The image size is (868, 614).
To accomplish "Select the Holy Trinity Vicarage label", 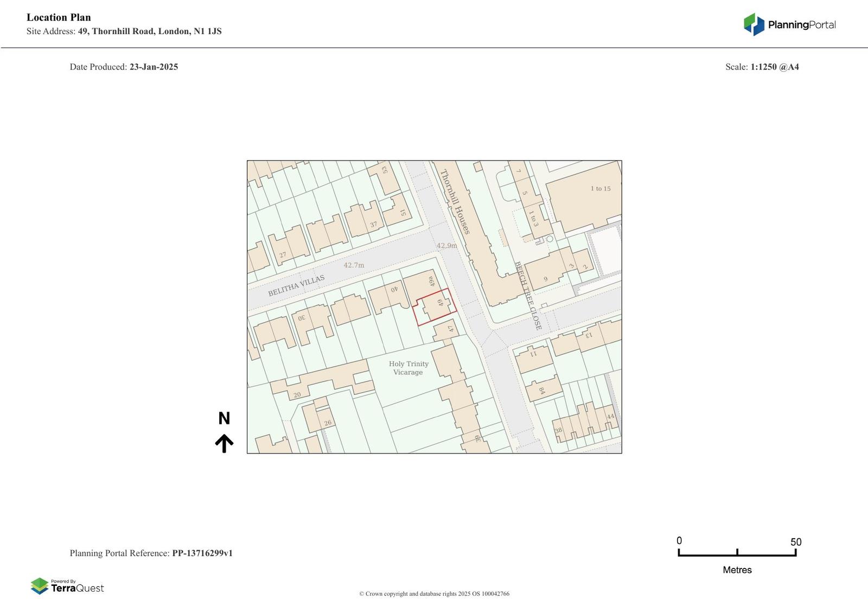I will 409,368.
